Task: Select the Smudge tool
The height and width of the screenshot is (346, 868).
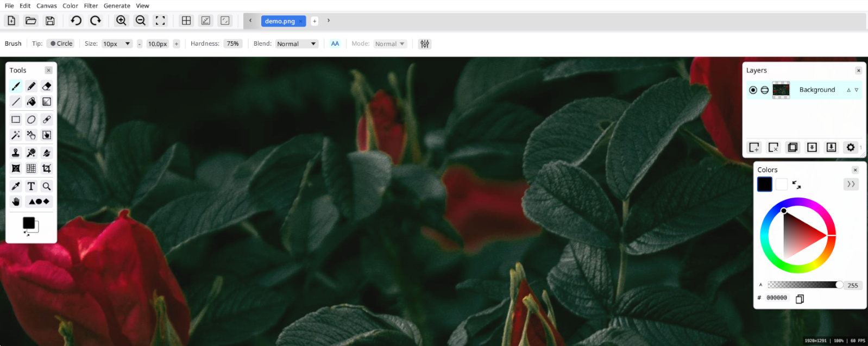Action: (x=47, y=153)
